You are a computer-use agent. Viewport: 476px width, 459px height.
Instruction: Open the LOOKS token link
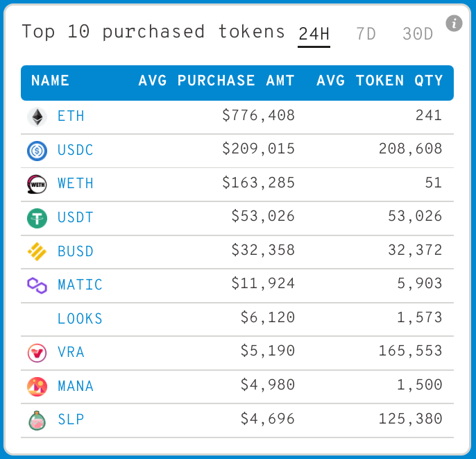point(80,319)
